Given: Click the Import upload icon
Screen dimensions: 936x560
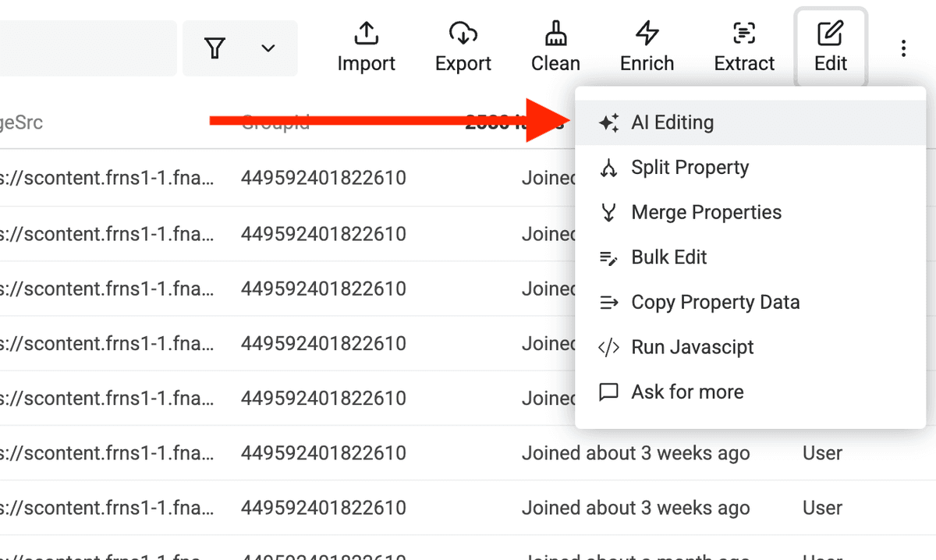Looking at the screenshot, I should [x=367, y=34].
